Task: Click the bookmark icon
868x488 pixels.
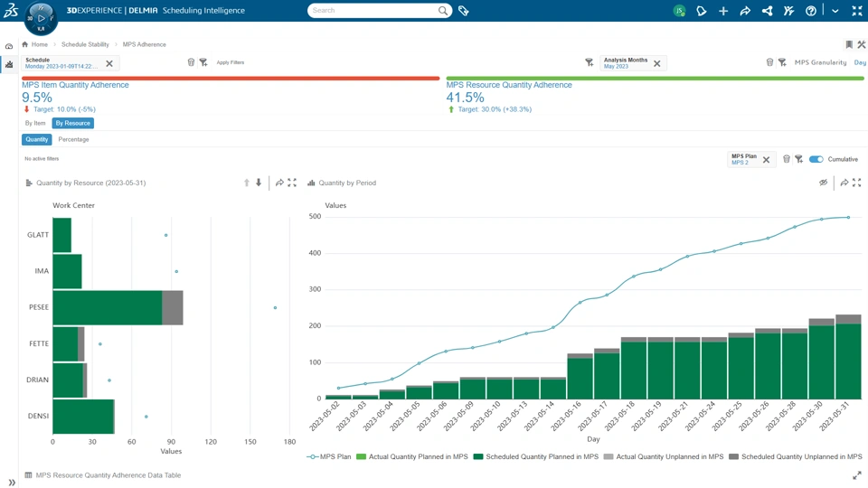Action: (x=849, y=44)
